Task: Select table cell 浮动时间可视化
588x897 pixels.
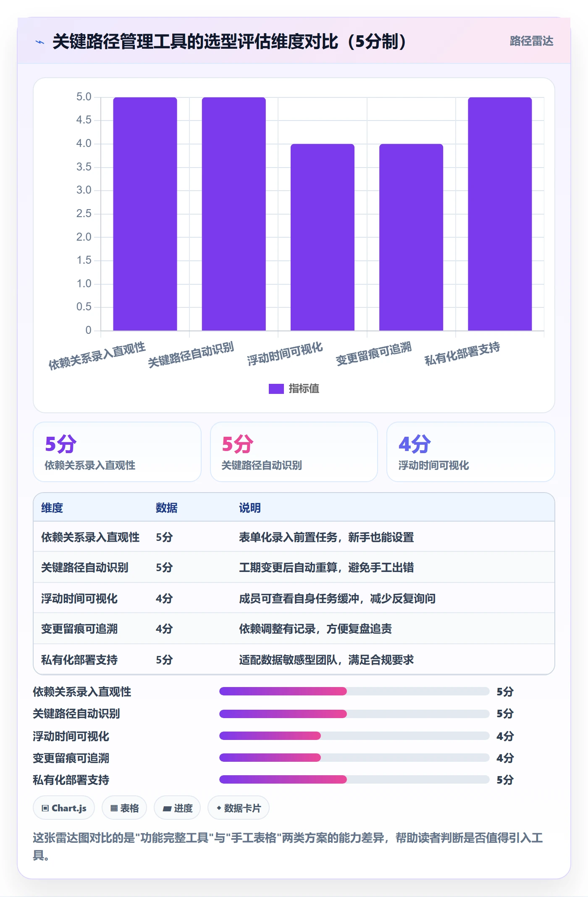Action: click(x=79, y=598)
